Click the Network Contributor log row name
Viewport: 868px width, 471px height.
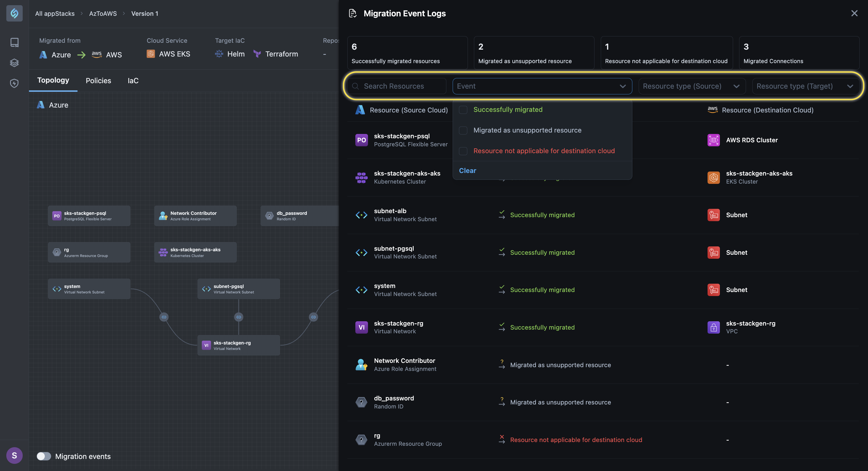pos(404,361)
